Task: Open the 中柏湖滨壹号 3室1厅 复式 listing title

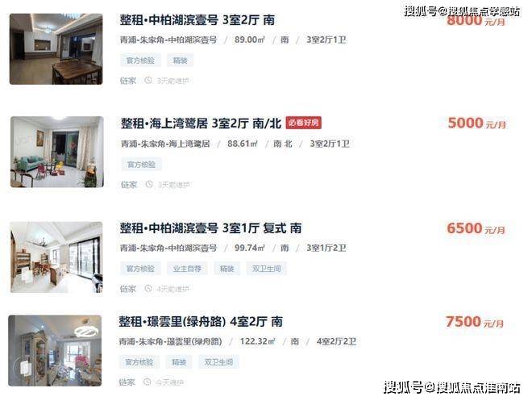Action: (210, 228)
